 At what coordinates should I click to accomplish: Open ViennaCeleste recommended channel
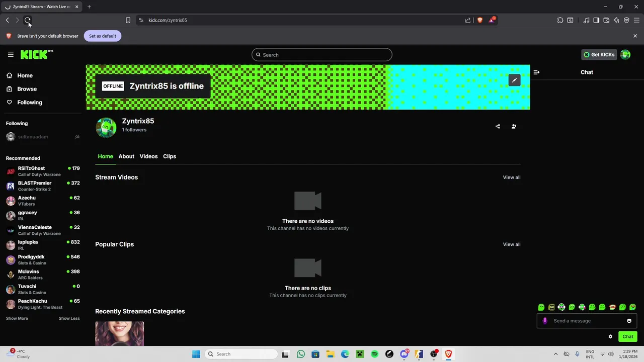43,230
